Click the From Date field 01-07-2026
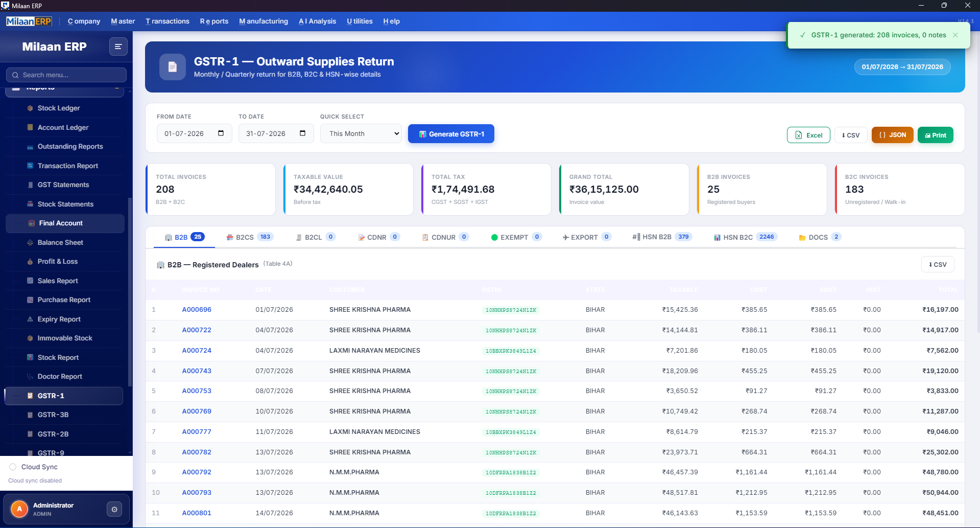 click(194, 133)
